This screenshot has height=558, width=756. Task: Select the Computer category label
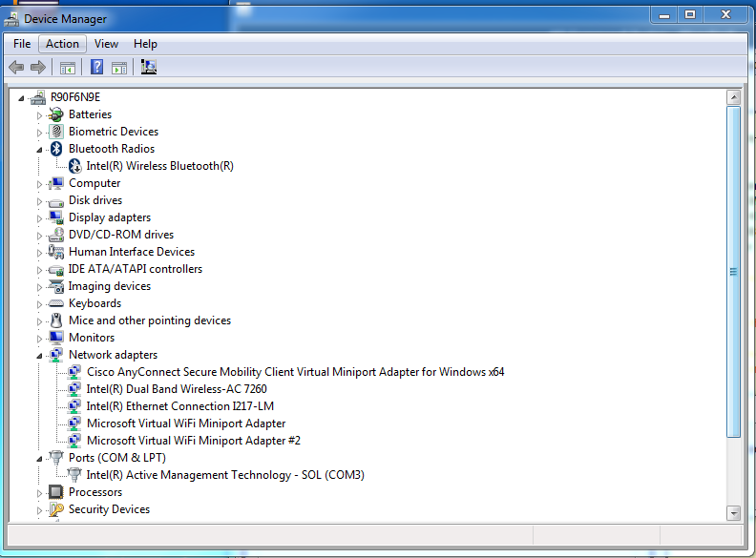pyautogui.click(x=94, y=183)
